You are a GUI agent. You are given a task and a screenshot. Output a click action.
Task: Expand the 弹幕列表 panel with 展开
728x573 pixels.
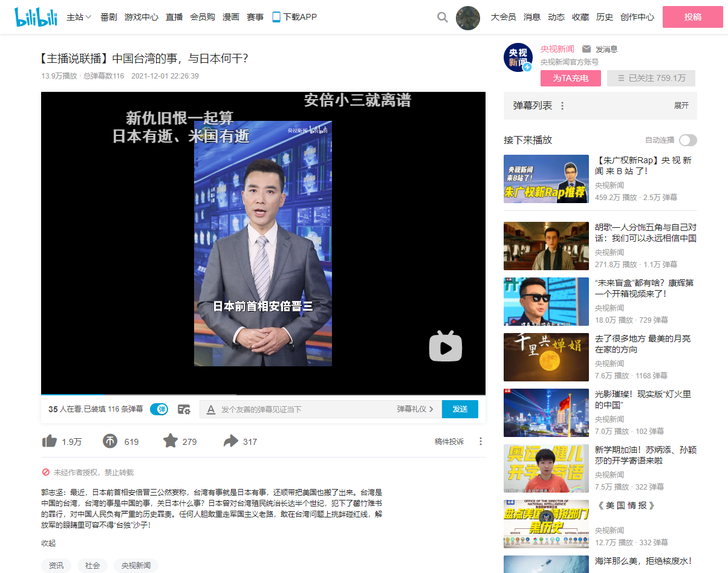(681, 106)
